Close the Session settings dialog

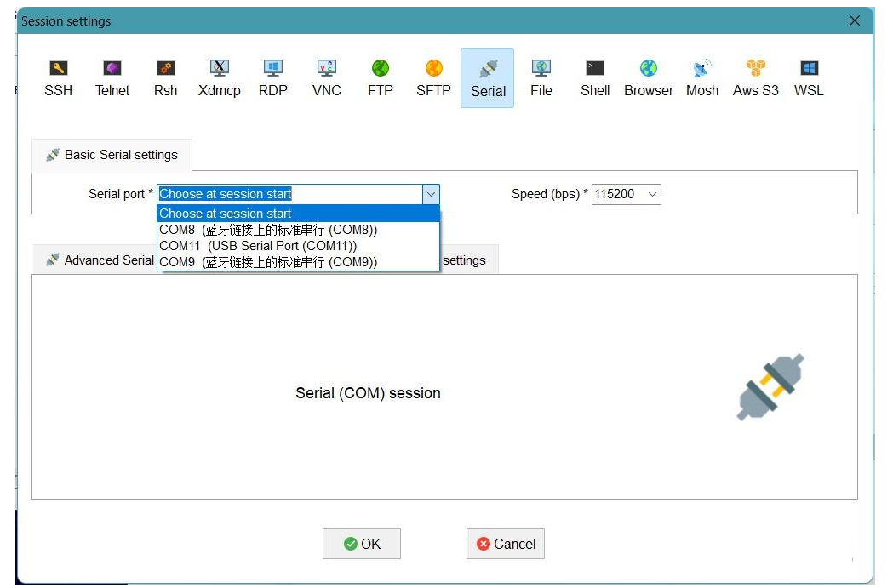pos(855,20)
